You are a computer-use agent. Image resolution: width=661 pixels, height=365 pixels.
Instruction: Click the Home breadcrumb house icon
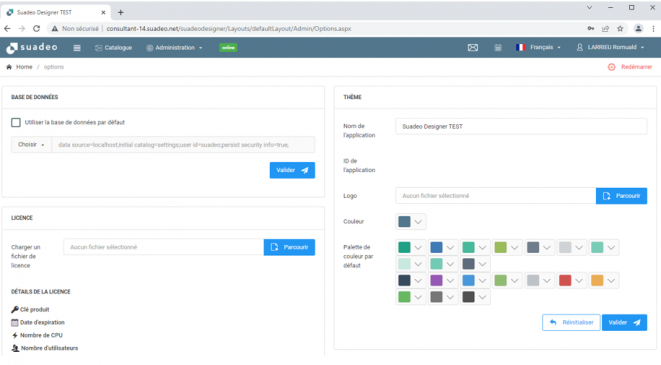[9, 67]
